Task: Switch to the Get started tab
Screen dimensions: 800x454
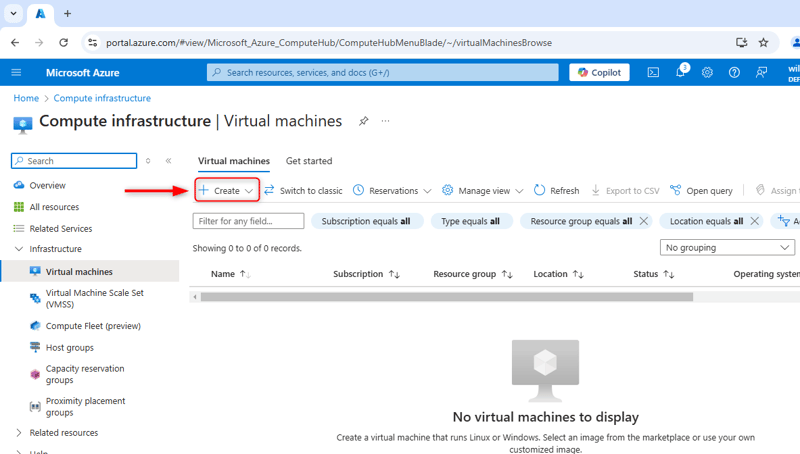Action: [309, 161]
